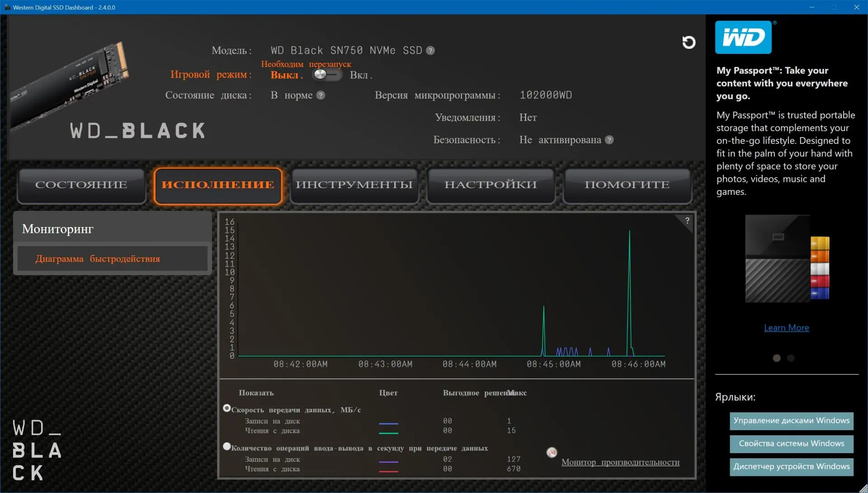Click the performance monitor gauge icon

pos(552,452)
